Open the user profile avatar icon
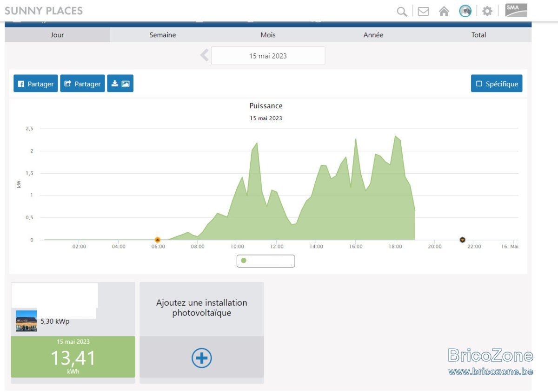This screenshot has width=558, height=392. click(x=465, y=11)
